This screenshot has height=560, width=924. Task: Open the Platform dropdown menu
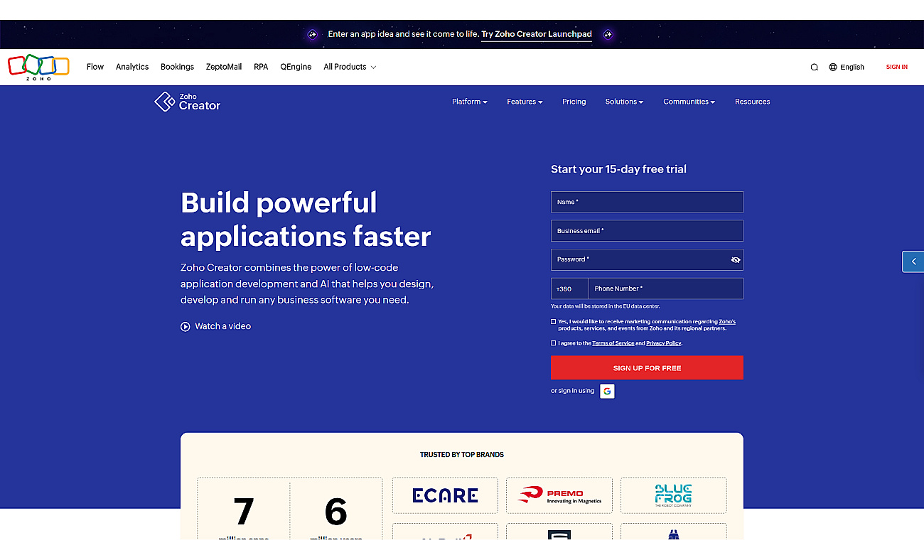469,102
